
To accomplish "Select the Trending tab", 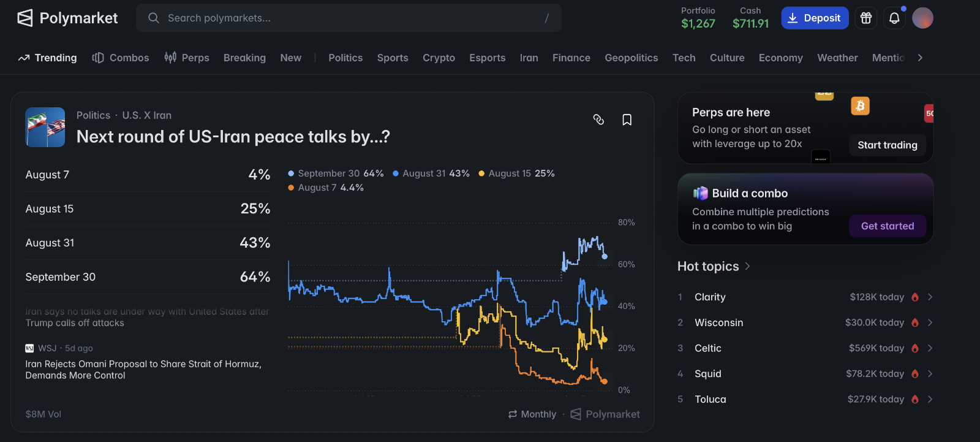I will point(48,58).
